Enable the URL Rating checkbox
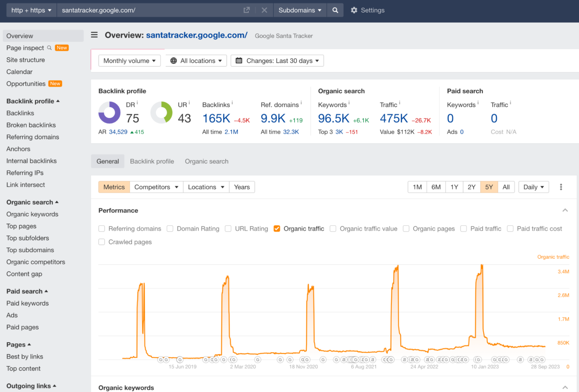The image size is (579, 392). [228, 229]
